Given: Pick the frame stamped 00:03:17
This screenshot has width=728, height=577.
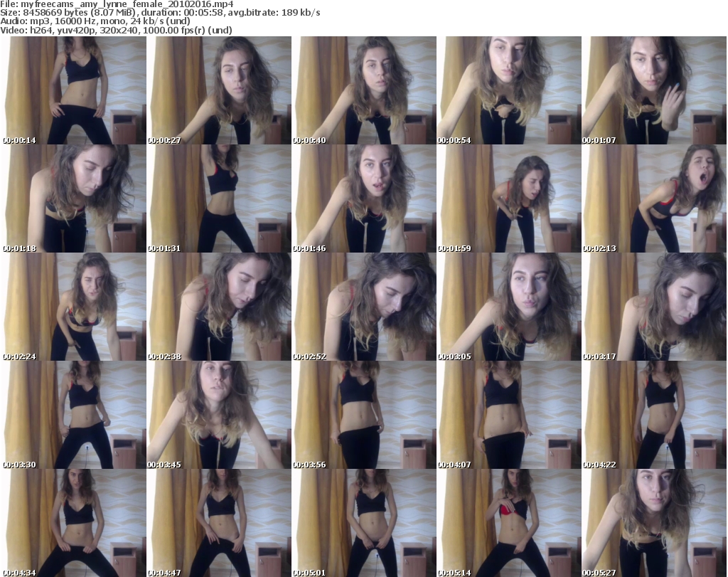Looking at the screenshot, I should (x=654, y=307).
